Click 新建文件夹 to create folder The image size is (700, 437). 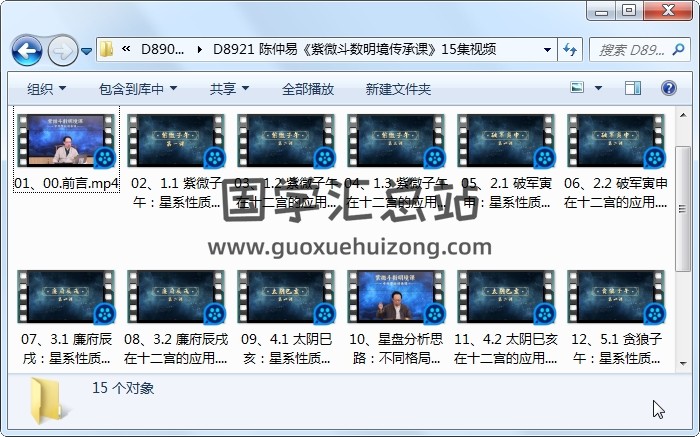(398, 89)
